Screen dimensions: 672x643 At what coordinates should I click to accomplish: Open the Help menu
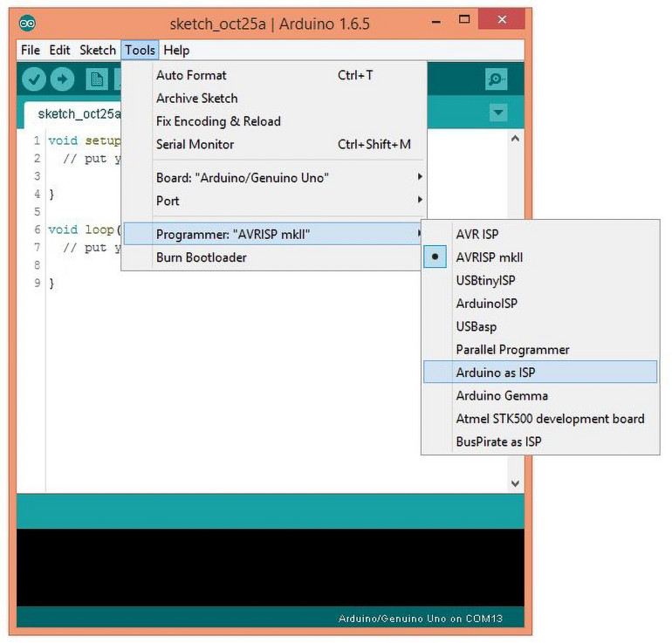176,50
